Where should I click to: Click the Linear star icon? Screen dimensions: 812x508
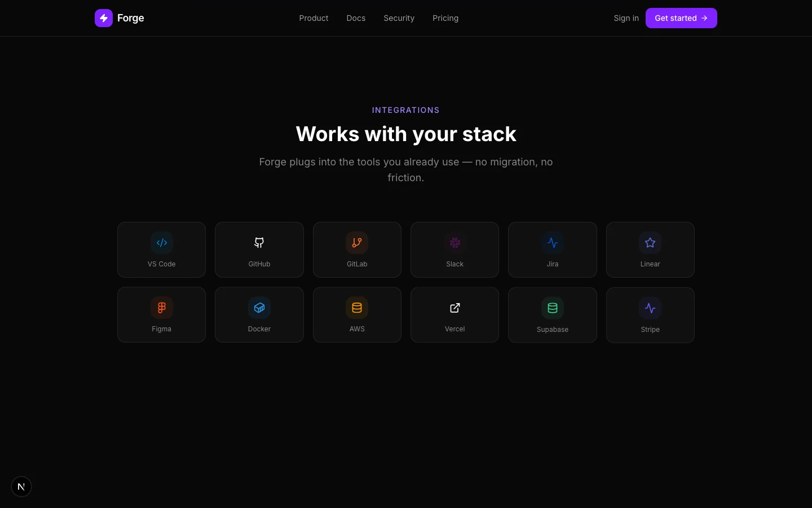click(x=650, y=243)
